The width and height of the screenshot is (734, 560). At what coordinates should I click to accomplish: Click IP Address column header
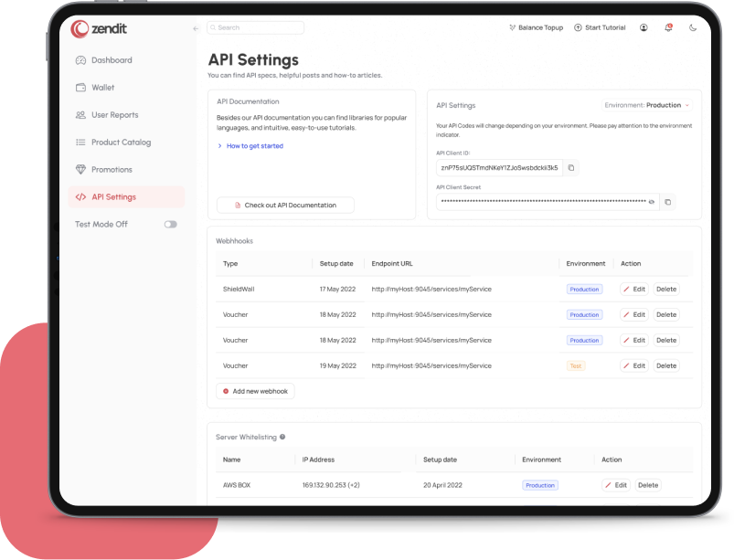pyautogui.click(x=318, y=460)
